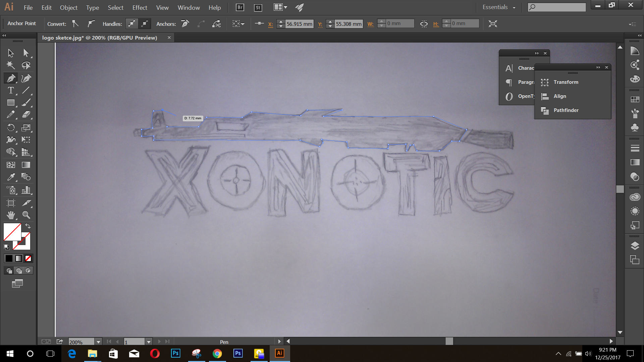Choose the Type tool
This screenshot has height=362, width=644.
click(x=11, y=90)
